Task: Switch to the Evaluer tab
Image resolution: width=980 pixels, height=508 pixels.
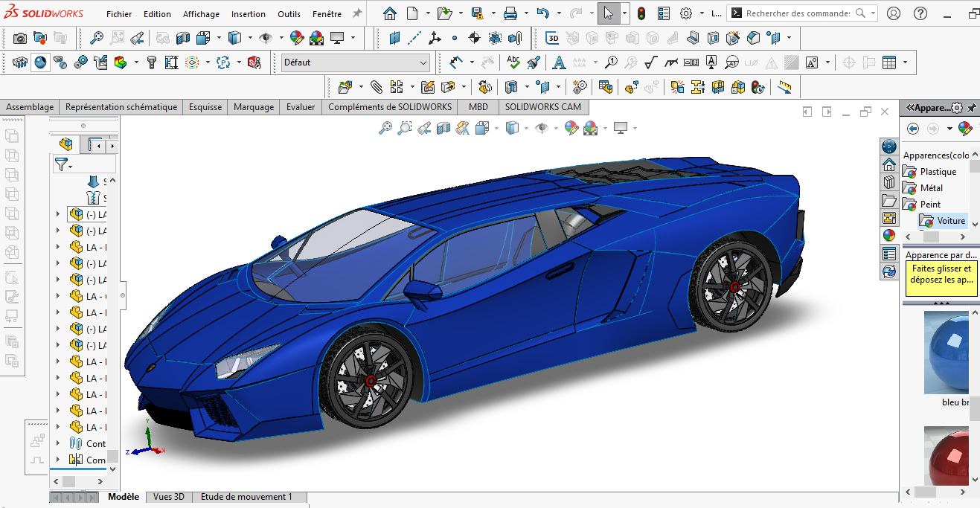Action: click(x=301, y=107)
